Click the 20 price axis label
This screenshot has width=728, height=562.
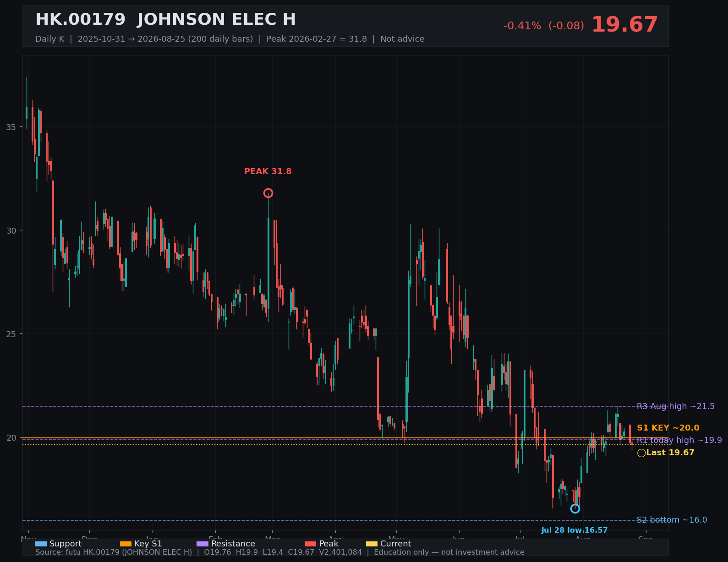[x=11, y=438]
